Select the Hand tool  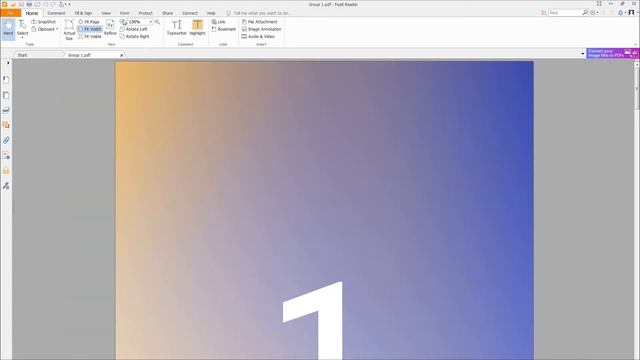point(8,29)
